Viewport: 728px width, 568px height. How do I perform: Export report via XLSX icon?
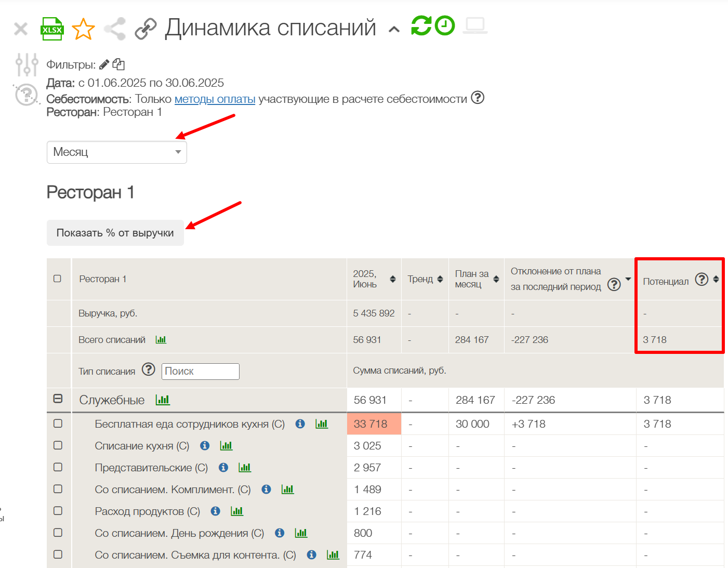[52, 29]
